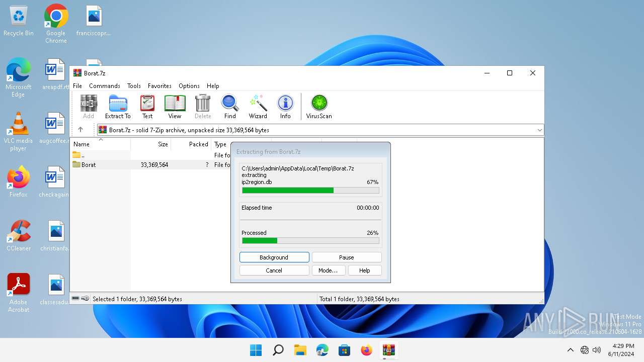Viewport: 644px width, 362px height.
Task: Pause the extraction
Action: (x=347, y=257)
